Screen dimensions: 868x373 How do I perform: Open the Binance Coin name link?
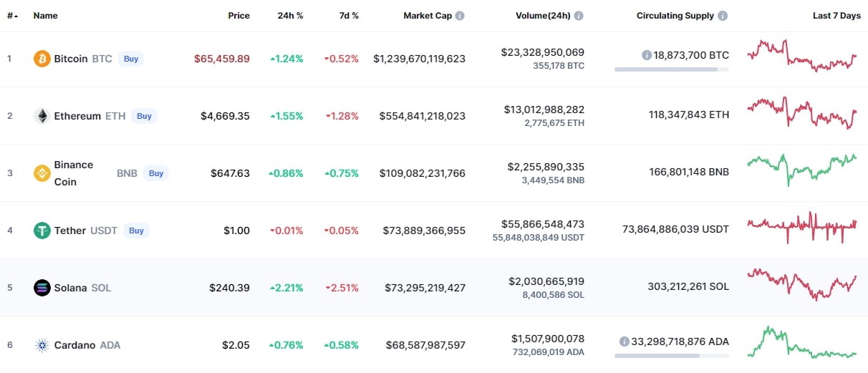click(x=74, y=173)
